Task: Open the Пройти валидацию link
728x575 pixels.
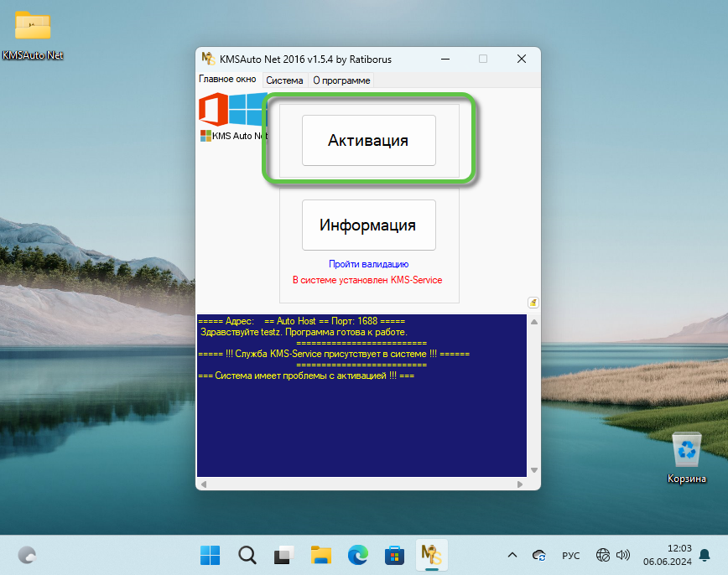Action: [369, 264]
